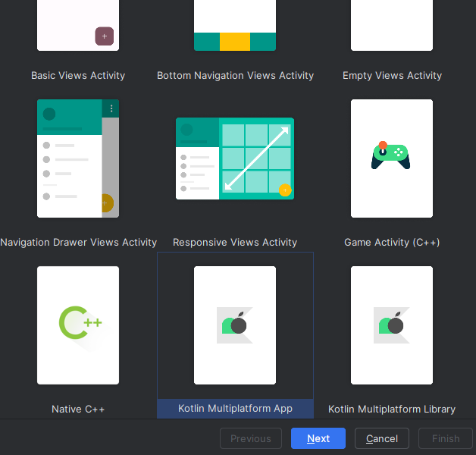Cancel the new project wizard

click(382, 438)
